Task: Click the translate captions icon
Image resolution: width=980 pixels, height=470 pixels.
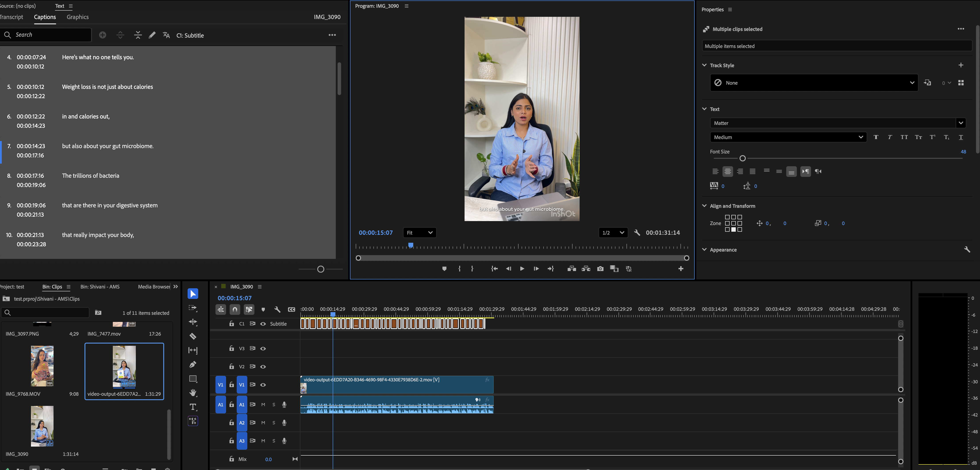Action: pyautogui.click(x=166, y=35)
